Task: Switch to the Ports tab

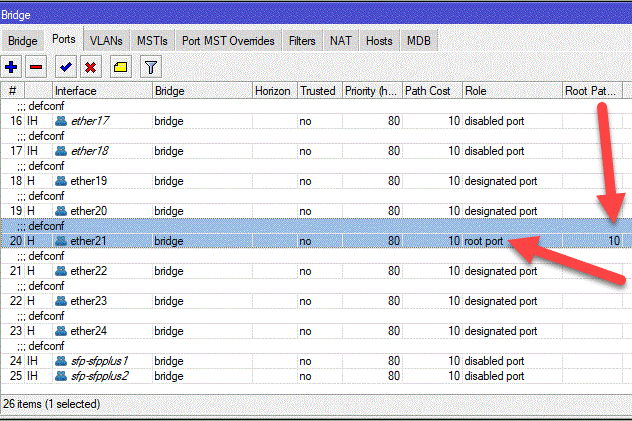Action: pos(64,39)
